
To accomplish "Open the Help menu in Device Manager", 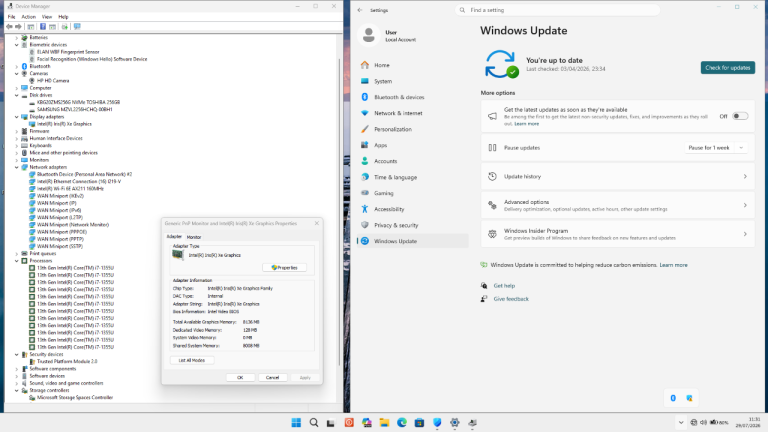I will [x=63, y=17].
